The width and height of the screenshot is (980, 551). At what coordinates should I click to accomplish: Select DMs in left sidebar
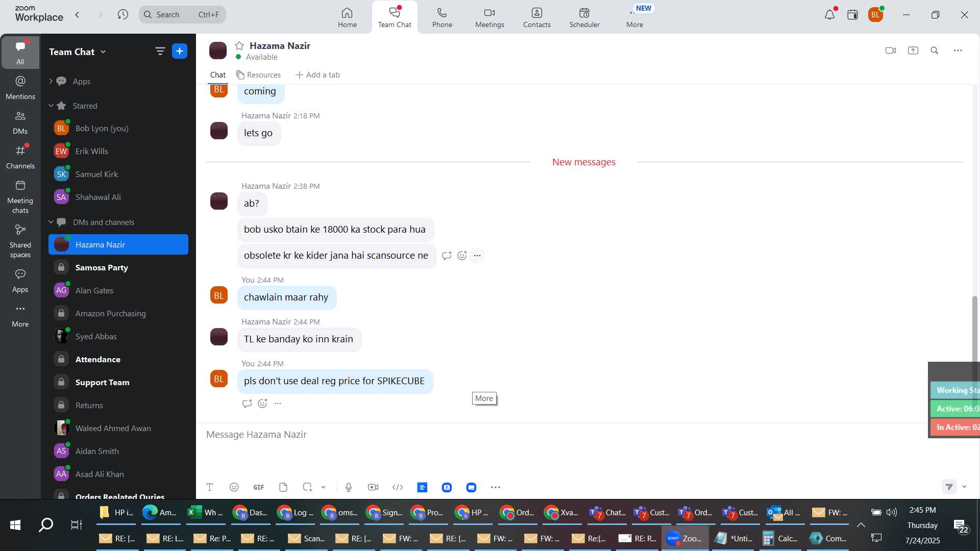20,122
